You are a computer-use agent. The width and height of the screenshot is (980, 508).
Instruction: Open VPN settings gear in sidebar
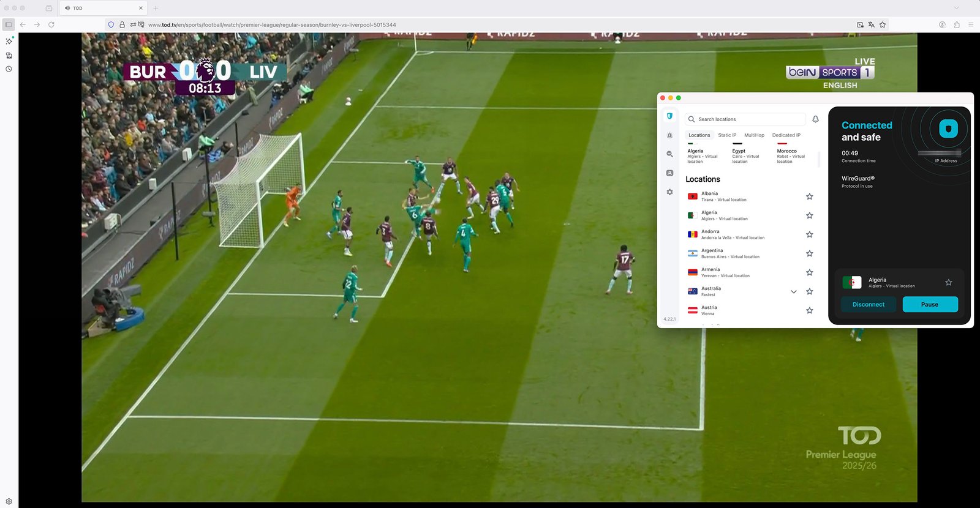[669, 192]
